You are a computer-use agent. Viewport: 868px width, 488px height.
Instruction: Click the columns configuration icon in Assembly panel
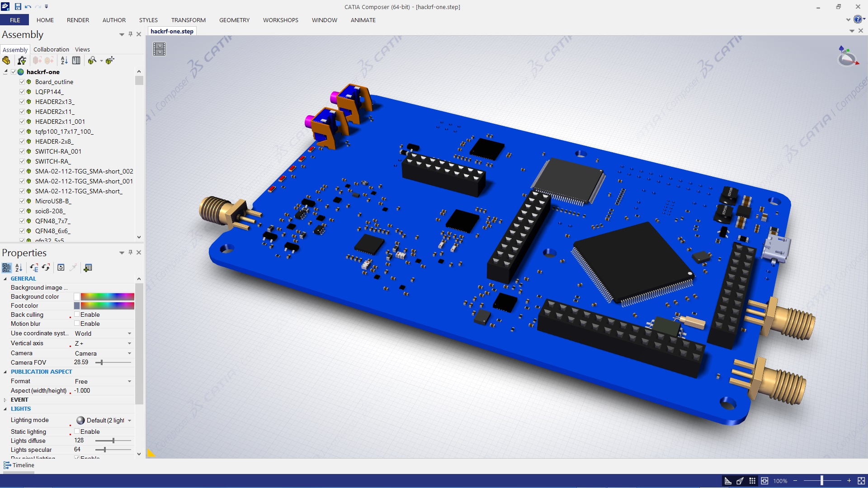76,61
